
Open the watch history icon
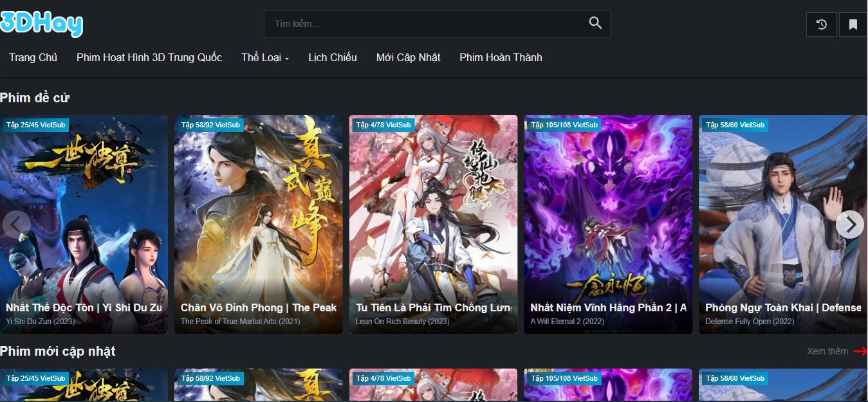pos(822,24)
